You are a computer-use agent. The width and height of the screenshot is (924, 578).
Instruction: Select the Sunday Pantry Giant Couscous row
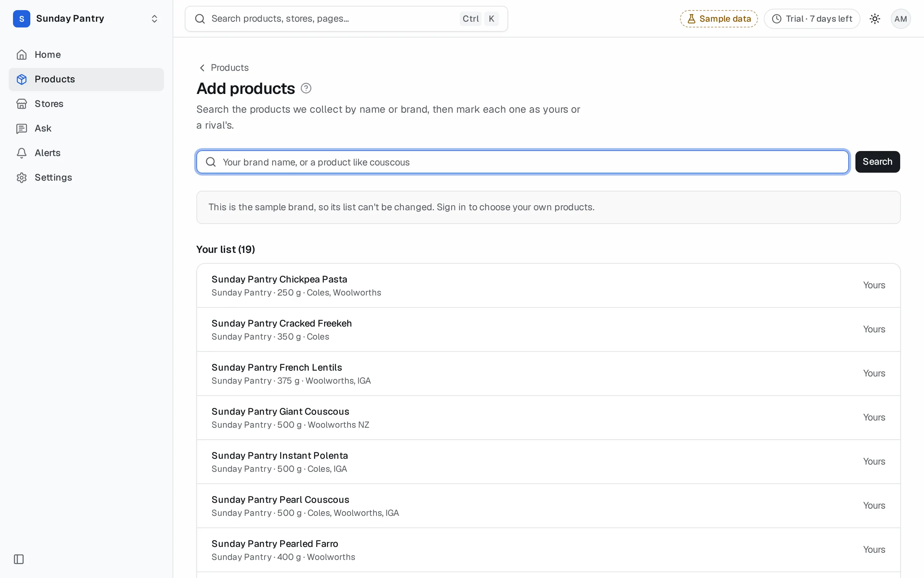pos(548,418)
